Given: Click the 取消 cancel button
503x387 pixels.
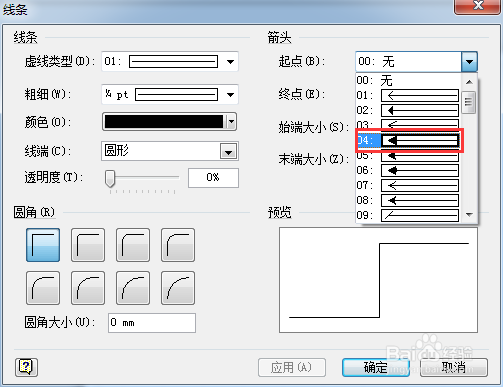Looking at the screenshot, I should tap(454, 368).
